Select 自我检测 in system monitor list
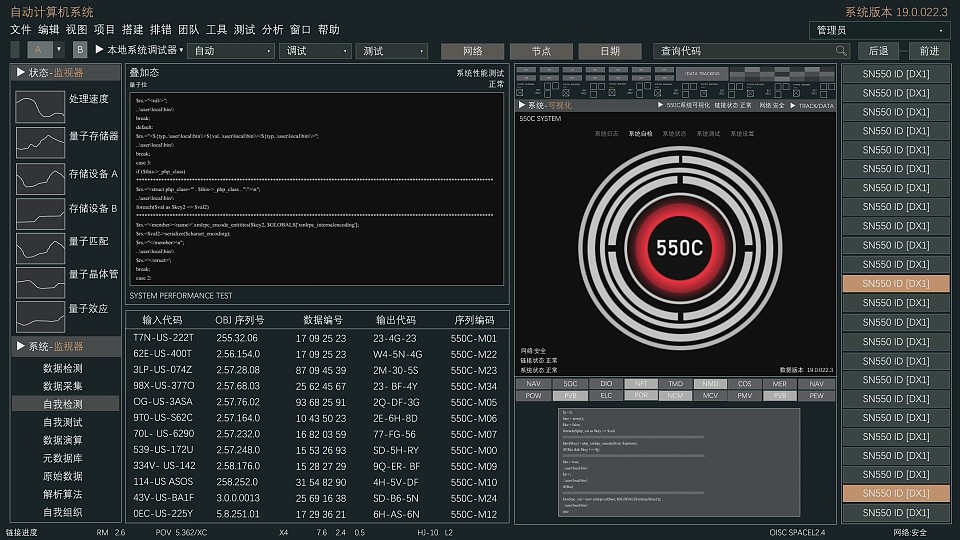Screen dimensions: 960x540 click(x=66, y=403)
